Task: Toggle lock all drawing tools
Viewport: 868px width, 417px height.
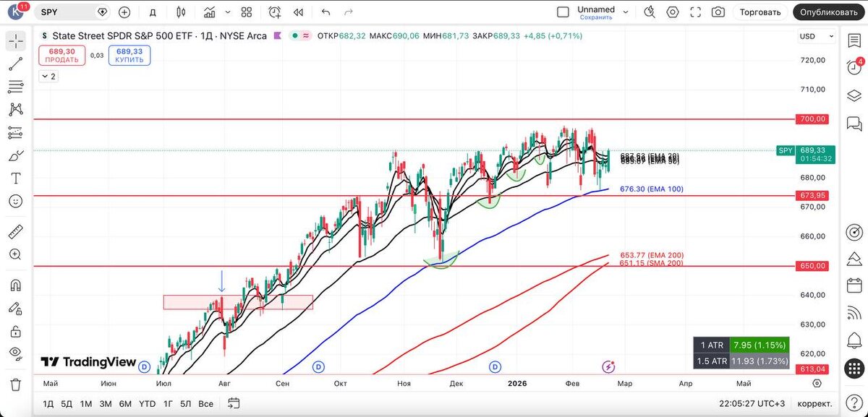Action: coord(15,331)
